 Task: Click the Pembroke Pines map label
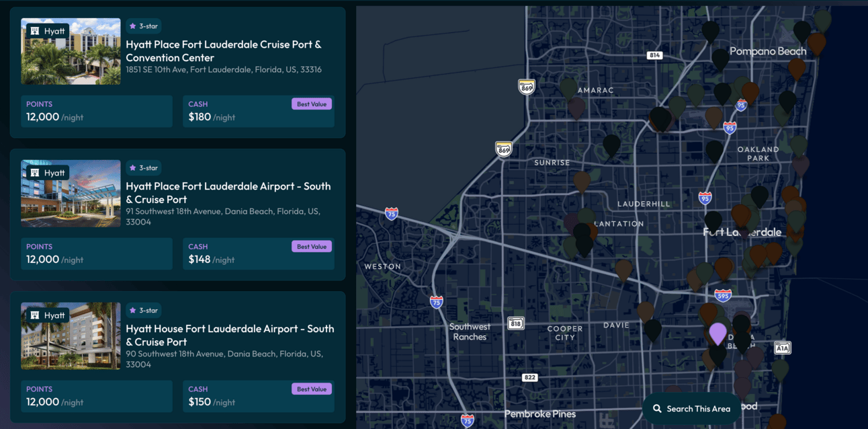pyautogui.click(x=540, y=414)
